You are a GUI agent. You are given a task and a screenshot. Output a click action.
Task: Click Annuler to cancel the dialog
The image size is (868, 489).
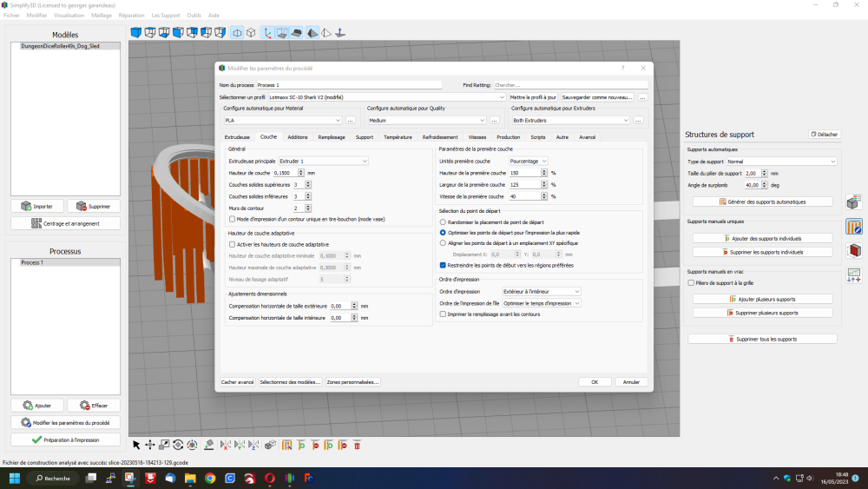631,382
